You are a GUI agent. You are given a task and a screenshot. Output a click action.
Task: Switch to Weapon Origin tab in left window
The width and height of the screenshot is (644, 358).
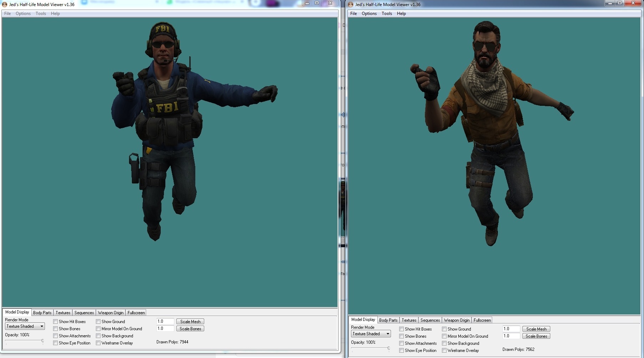pyautogui.click(x=110, y=313)
